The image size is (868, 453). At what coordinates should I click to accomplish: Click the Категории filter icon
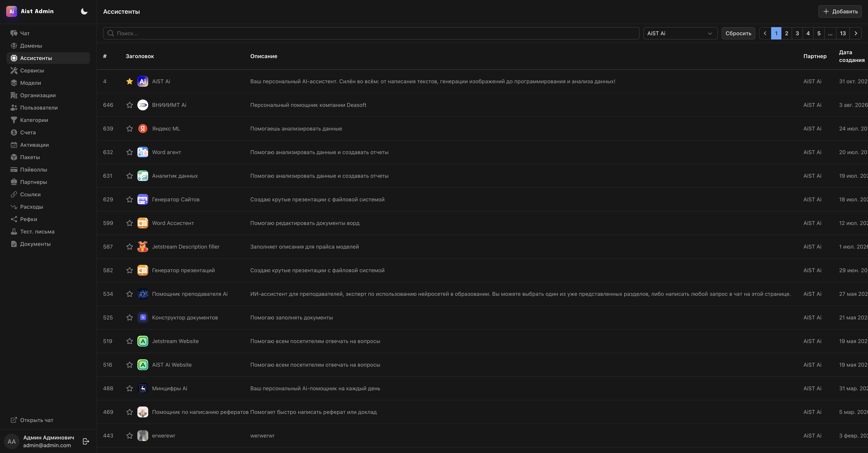point(14,120)
